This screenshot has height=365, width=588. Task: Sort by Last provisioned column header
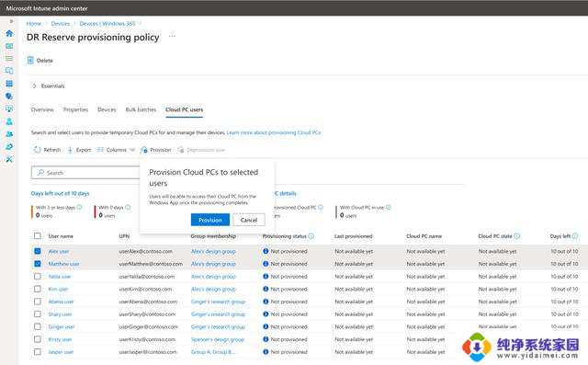[x=353, y=236]
